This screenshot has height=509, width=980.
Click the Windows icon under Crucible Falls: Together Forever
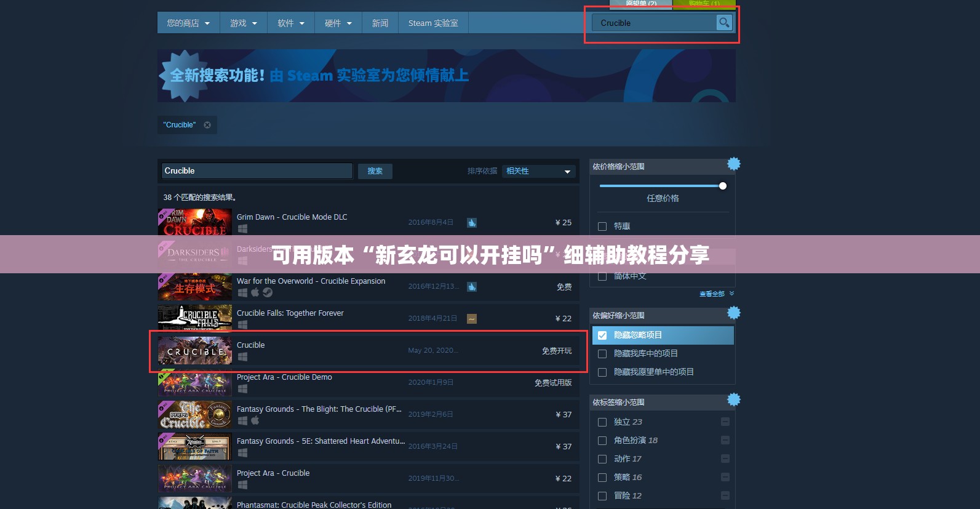tap(243, 325)
